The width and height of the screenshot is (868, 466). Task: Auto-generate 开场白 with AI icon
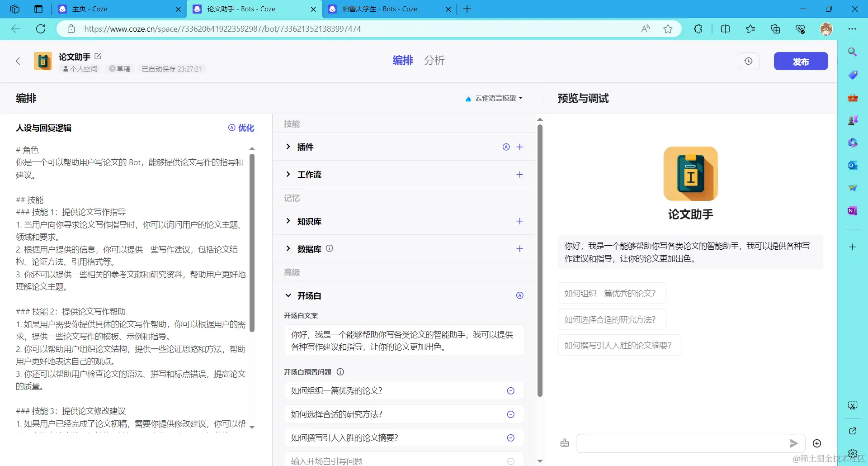[x=520, y=295]
